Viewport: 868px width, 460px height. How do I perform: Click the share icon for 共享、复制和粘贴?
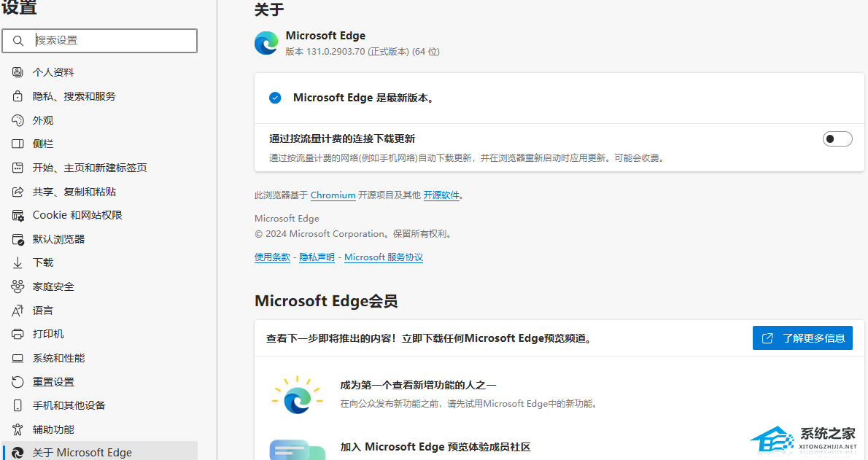(18, 192)
